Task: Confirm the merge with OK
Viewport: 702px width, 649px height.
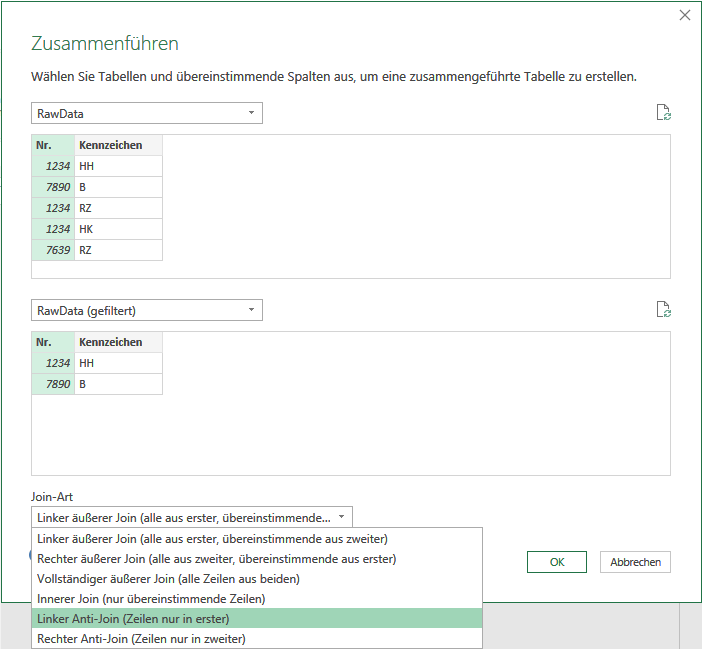Action: pos(556,562)
